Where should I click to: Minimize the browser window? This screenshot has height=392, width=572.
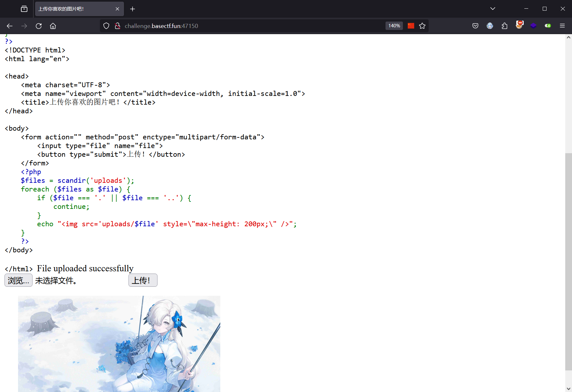click(526, 9)
